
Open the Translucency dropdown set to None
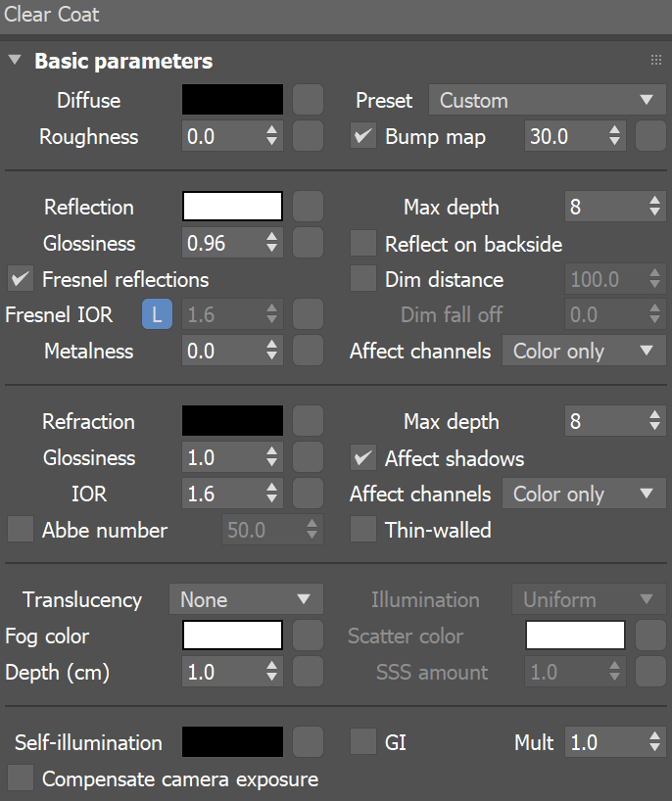click(246, 598)
